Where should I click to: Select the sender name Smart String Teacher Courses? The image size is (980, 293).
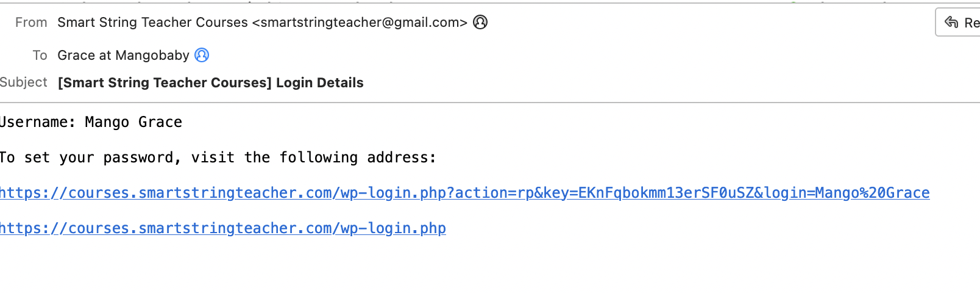pos(152,23)
